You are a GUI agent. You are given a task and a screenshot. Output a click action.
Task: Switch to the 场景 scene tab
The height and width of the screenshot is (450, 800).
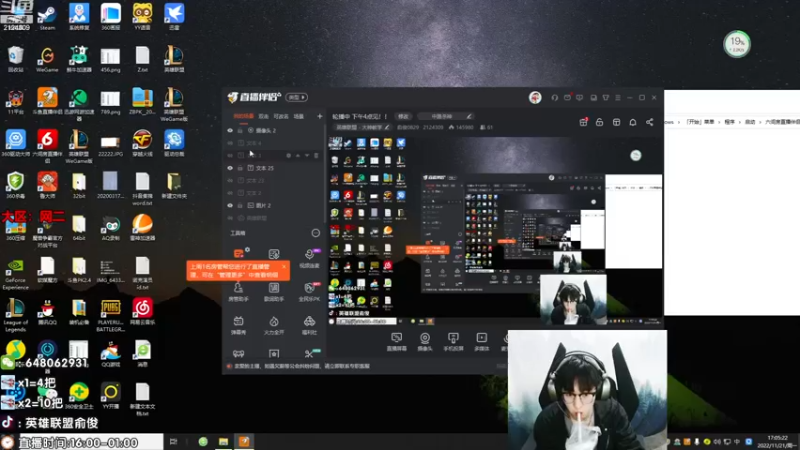point(298,116)
